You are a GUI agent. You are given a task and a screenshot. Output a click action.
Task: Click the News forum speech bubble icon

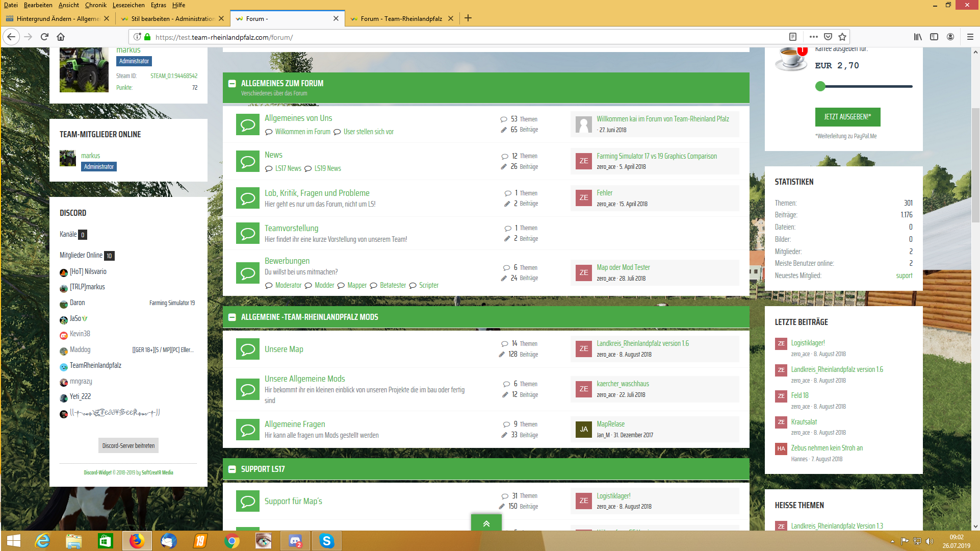point(248,161)
